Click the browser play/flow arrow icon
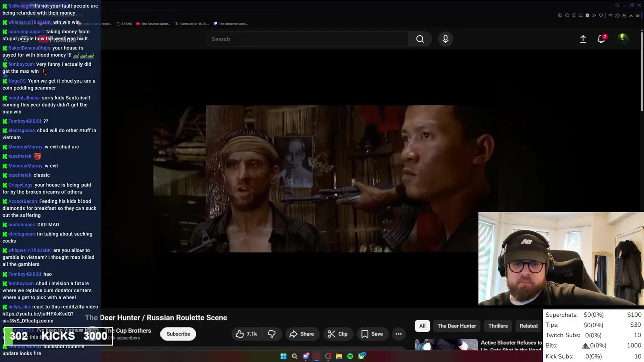The image size is (644, 362). 594,15
